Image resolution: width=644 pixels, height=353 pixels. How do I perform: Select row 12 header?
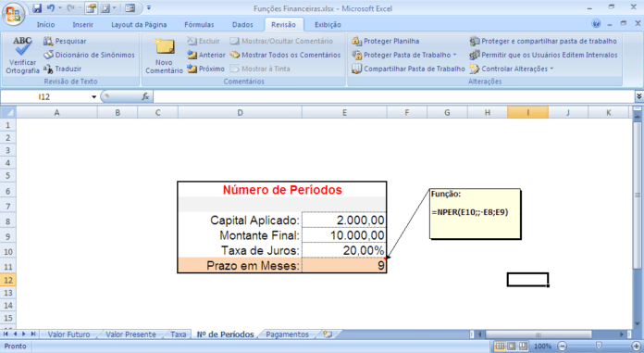pos(7,280)
